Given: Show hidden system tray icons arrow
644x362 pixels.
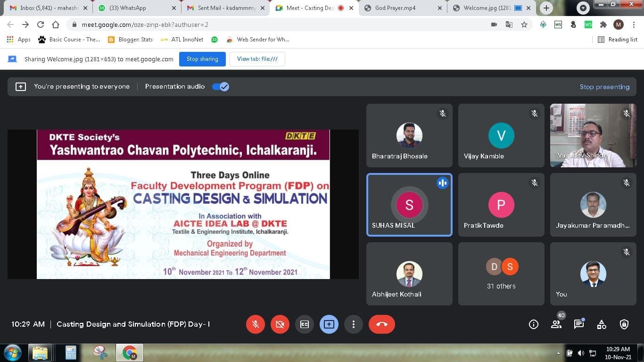Looking at the screenshot, I should coord(559,353).
